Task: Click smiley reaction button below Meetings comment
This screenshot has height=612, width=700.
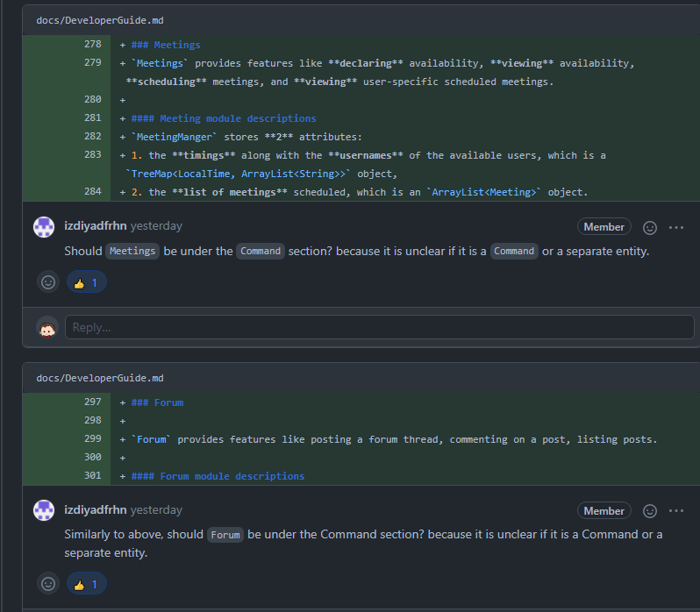Action: [x=48, y=282]
